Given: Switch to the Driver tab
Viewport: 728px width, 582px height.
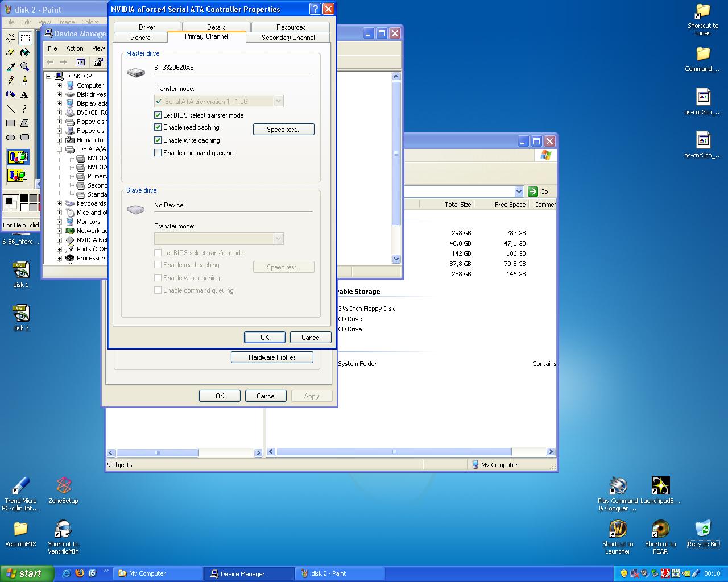Looking at the screenshot, I should pyautogui.click(x=147, y=27).
